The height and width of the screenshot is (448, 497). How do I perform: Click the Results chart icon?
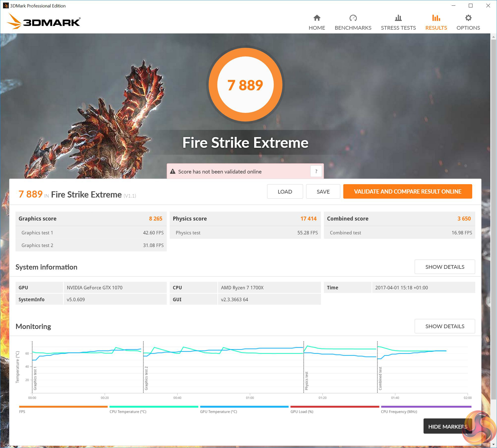[x=436, y=18]
